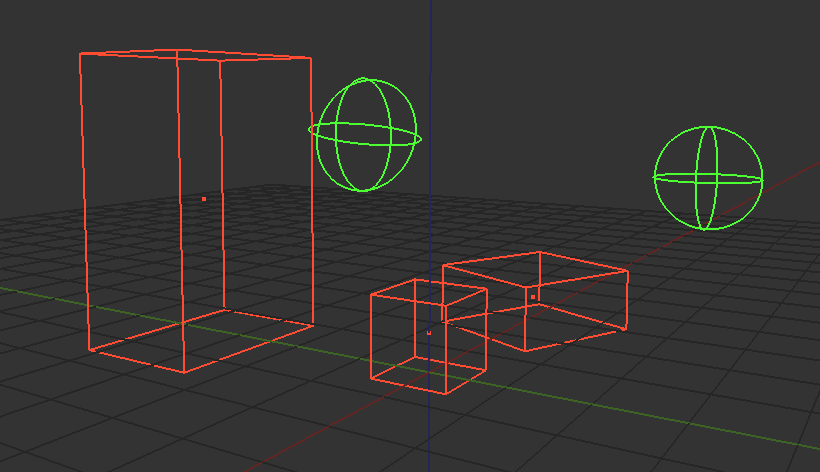This screenshot has height=472, width=820.
Task: Select the wide flat red wireframe box
Action: (x=535, y=302)
